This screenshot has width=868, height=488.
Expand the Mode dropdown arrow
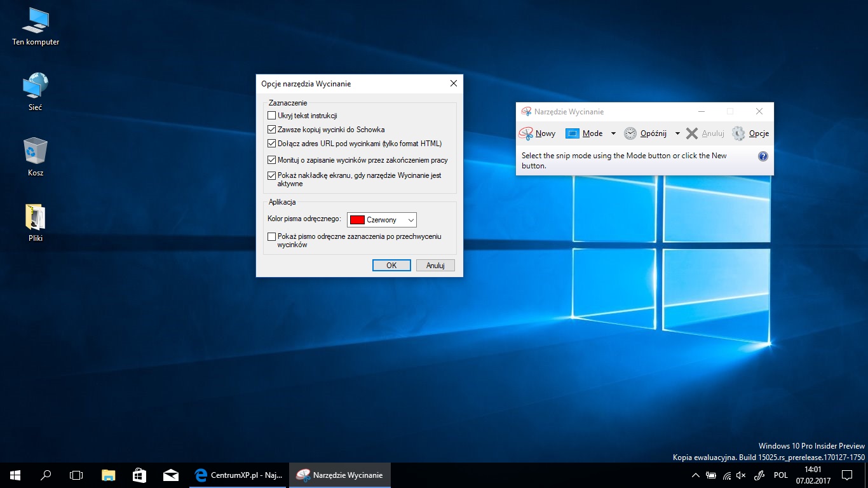pos(613,133)
